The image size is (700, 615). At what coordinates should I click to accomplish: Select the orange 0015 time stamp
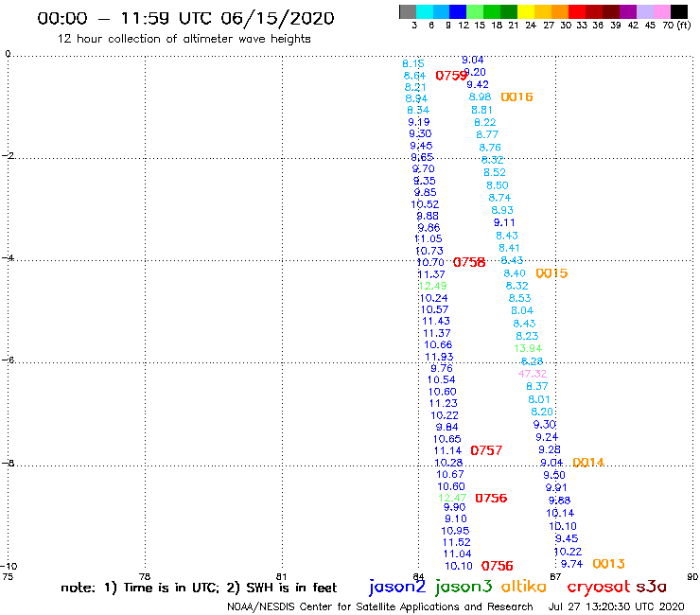coord(551,272)
